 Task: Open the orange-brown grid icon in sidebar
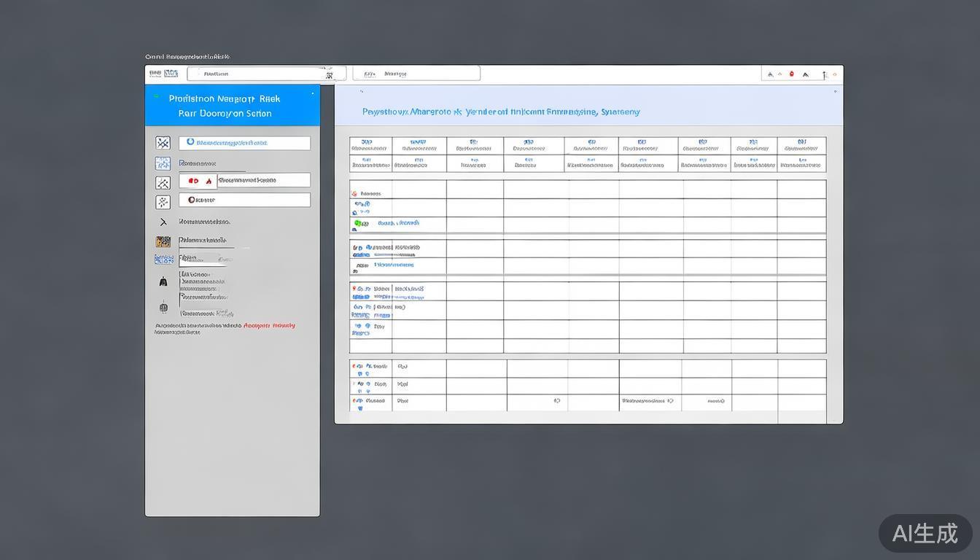(163, 241)
